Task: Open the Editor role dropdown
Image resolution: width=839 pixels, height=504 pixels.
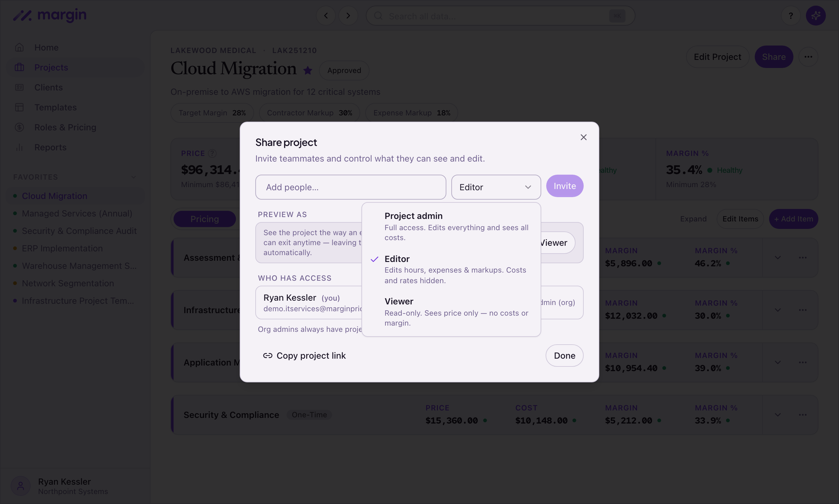Action: [x=496, y=187]
